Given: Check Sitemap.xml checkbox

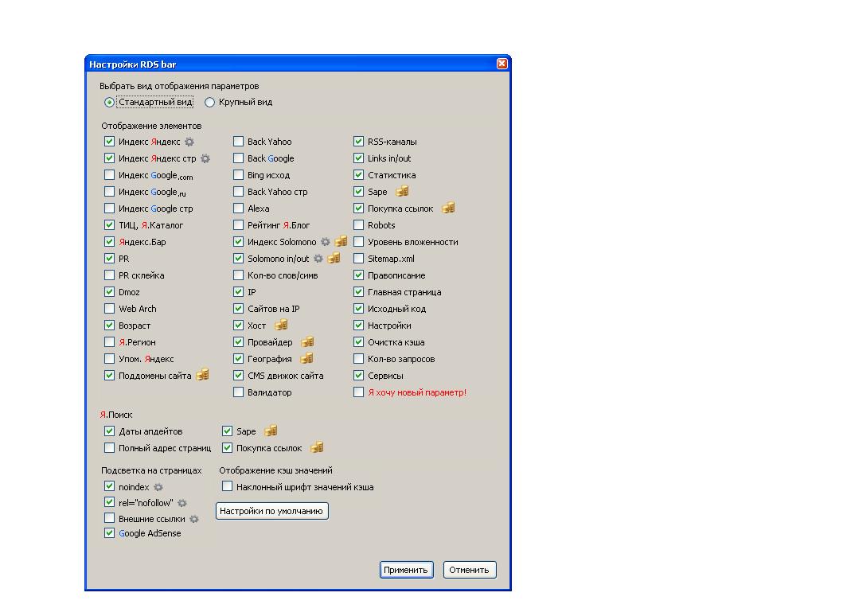Looking at the screenshot, I should point(358,259).
